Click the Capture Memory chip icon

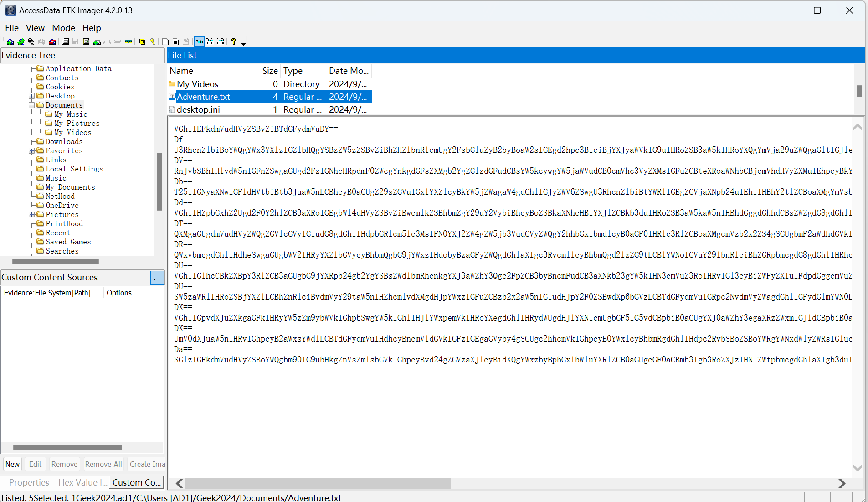click(128, 41)
